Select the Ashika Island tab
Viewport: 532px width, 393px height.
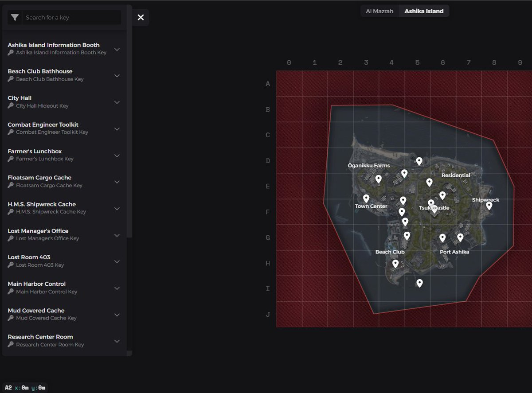tap(424, 11)
